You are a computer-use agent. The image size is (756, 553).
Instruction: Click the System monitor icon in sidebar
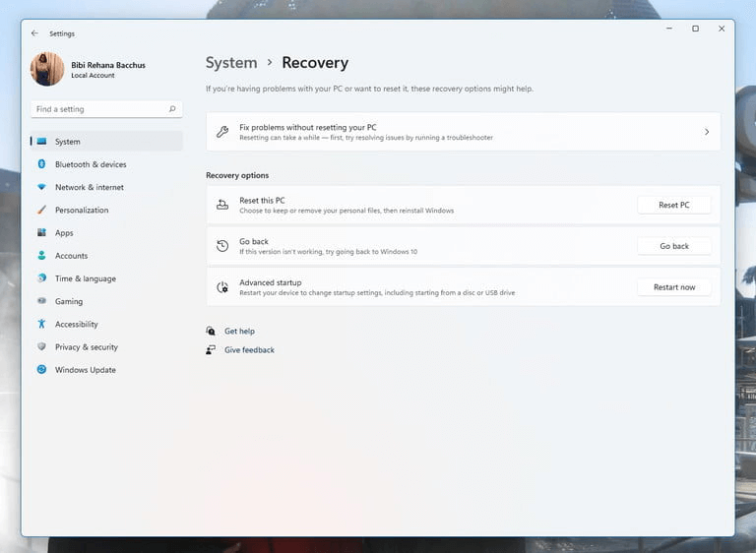(x=42, y=142)
